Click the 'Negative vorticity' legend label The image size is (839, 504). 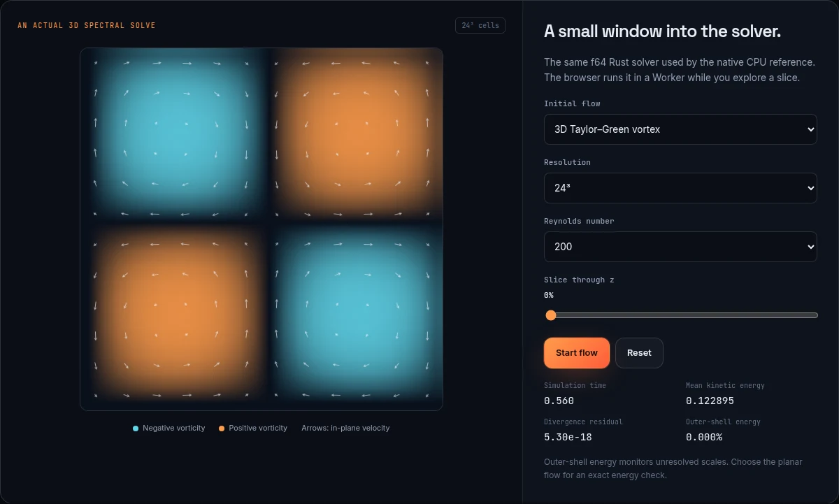[174, 428]
